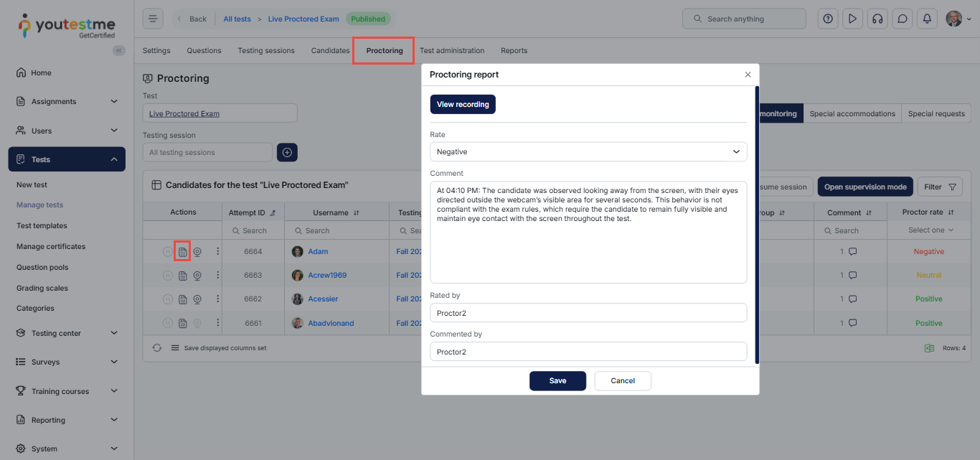Click the View recording button
This screenshot has height=460, width=980.
(x=463, y=104)
